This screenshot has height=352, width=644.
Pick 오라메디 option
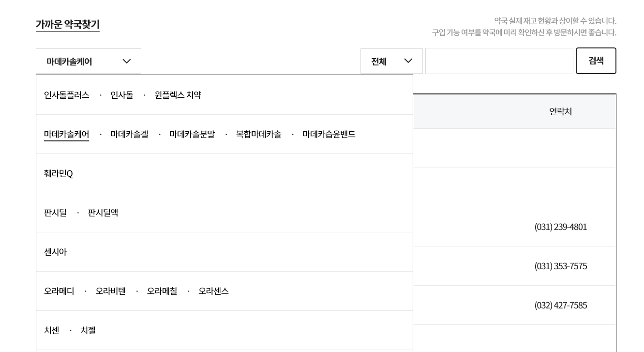(59, 291)
